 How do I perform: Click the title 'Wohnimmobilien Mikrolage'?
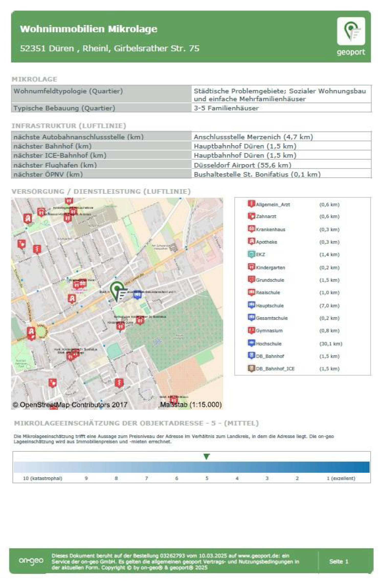pyautogui.click(x=88, y=29)
